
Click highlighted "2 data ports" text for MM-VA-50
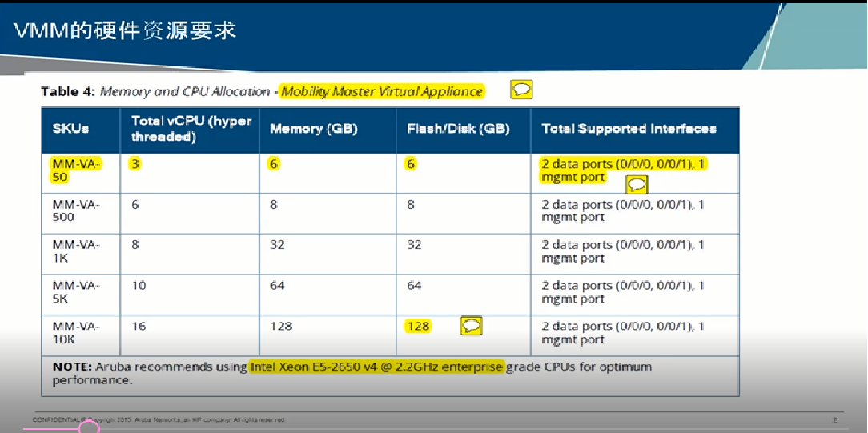(x=625, y=170)
